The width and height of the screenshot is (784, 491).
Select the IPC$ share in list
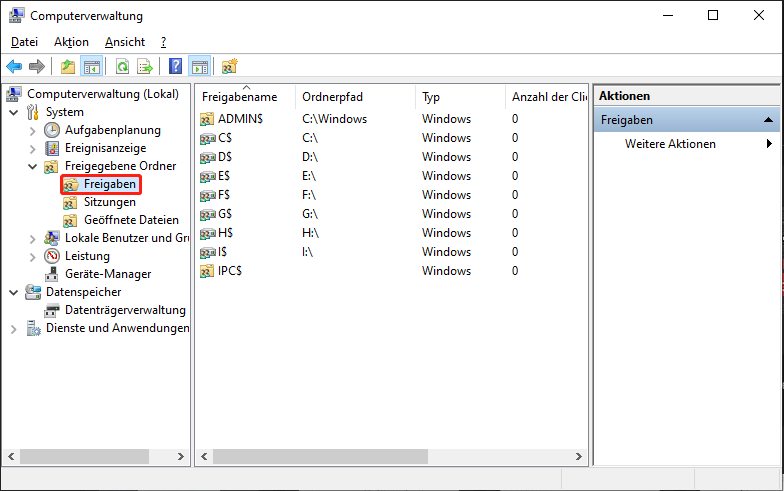[x=230, y=271]
